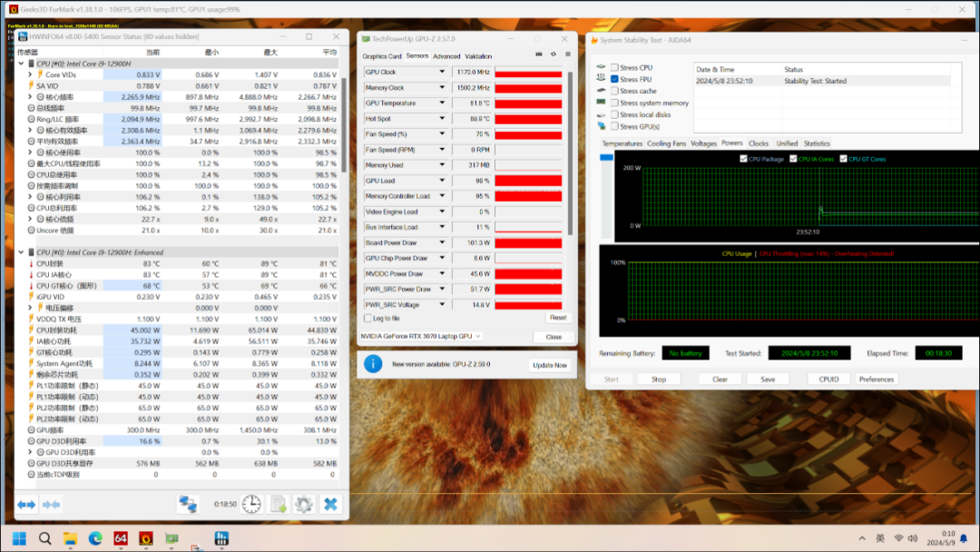Click GPU-Z sensors vertical scrollbar
The width and height of the screenshot is (980, 552).
(570, 153)
